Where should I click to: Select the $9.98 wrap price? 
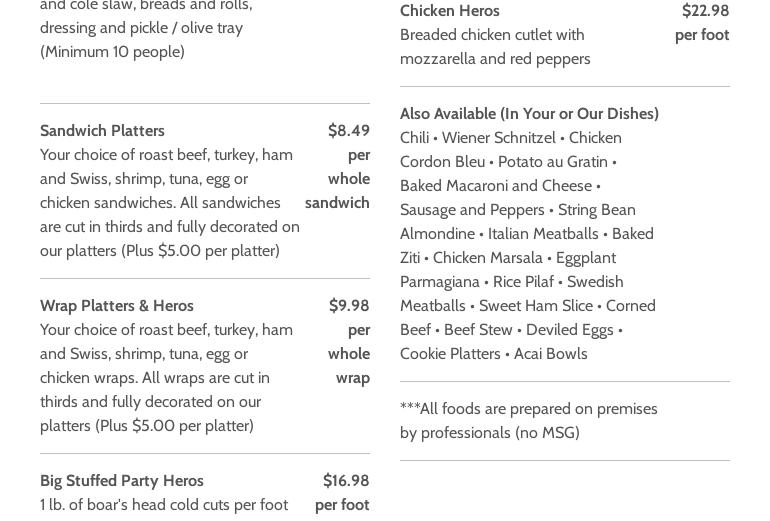(x=348, y=306)
